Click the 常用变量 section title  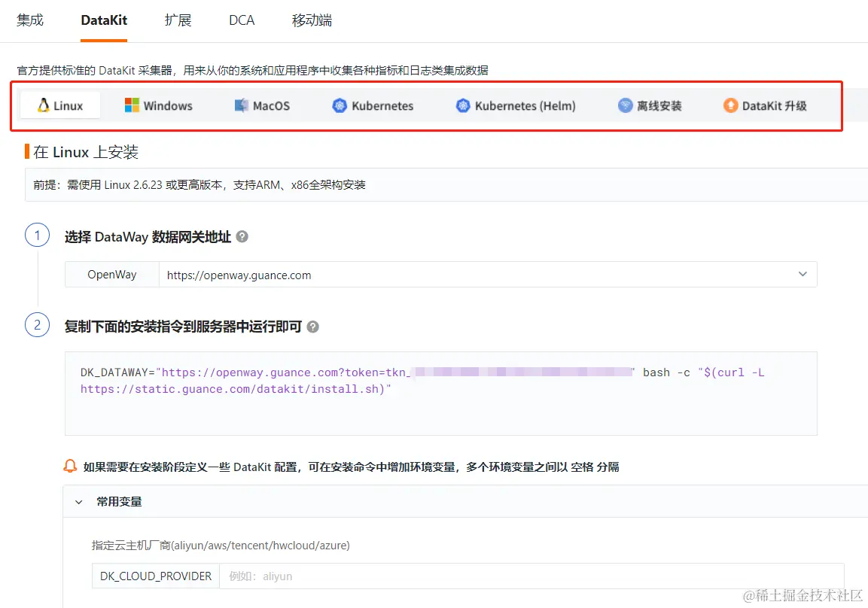coord(119,502)
